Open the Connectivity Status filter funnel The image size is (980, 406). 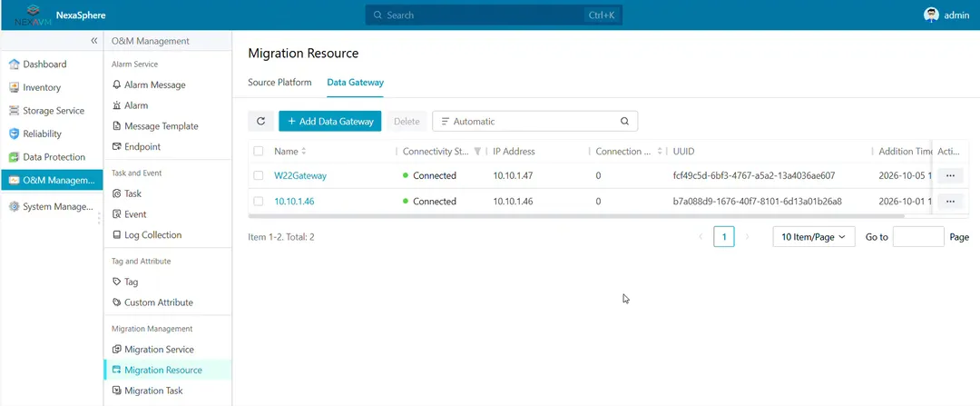[477, 152]
